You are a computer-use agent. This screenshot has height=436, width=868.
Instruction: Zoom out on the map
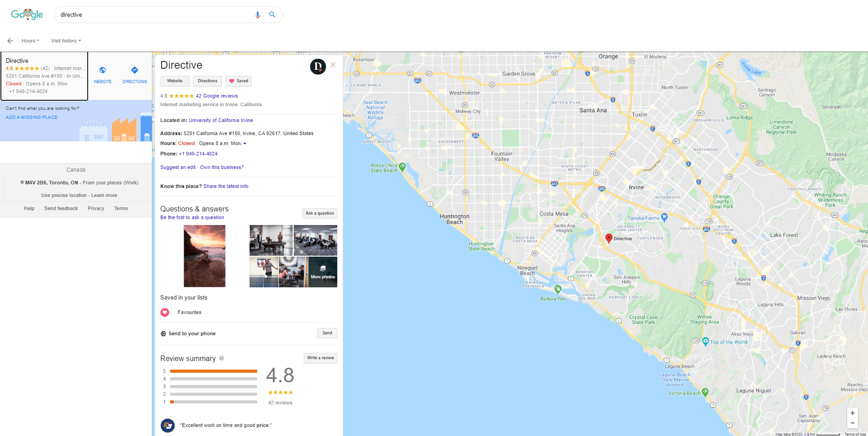[852, 423]
